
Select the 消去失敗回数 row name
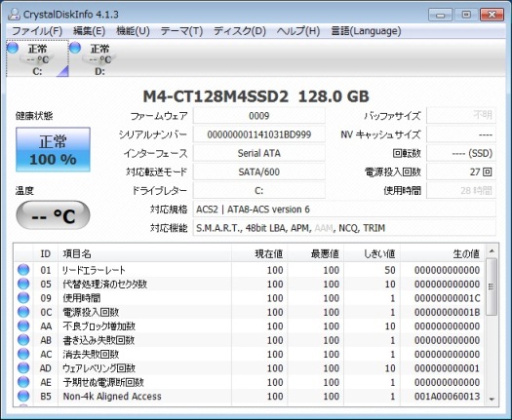[x=91, y=354]
